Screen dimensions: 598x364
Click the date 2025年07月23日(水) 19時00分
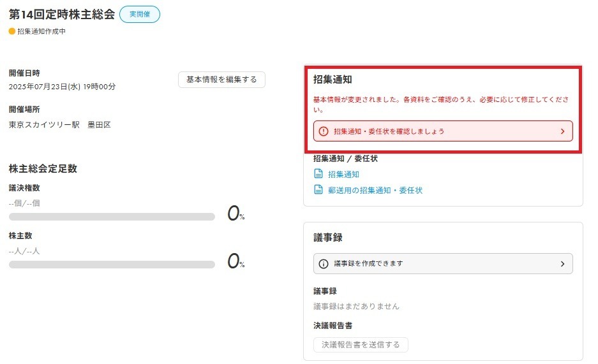tap(62, 87)
